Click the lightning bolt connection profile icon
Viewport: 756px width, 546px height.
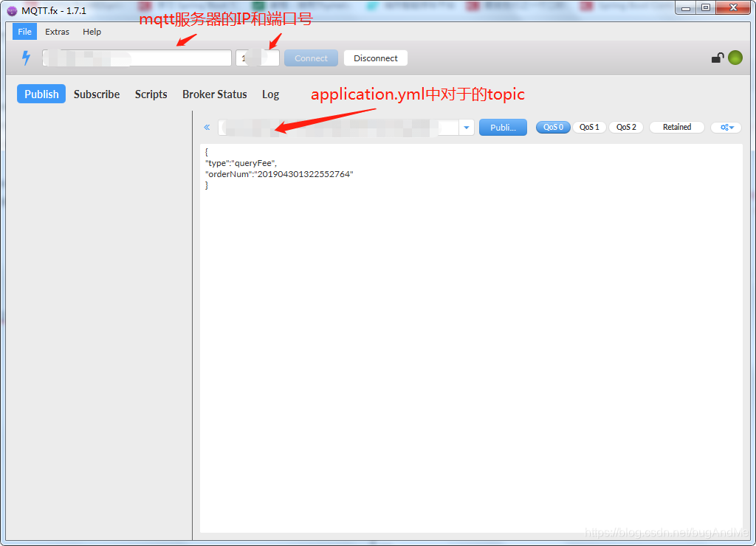click(26, 58)
